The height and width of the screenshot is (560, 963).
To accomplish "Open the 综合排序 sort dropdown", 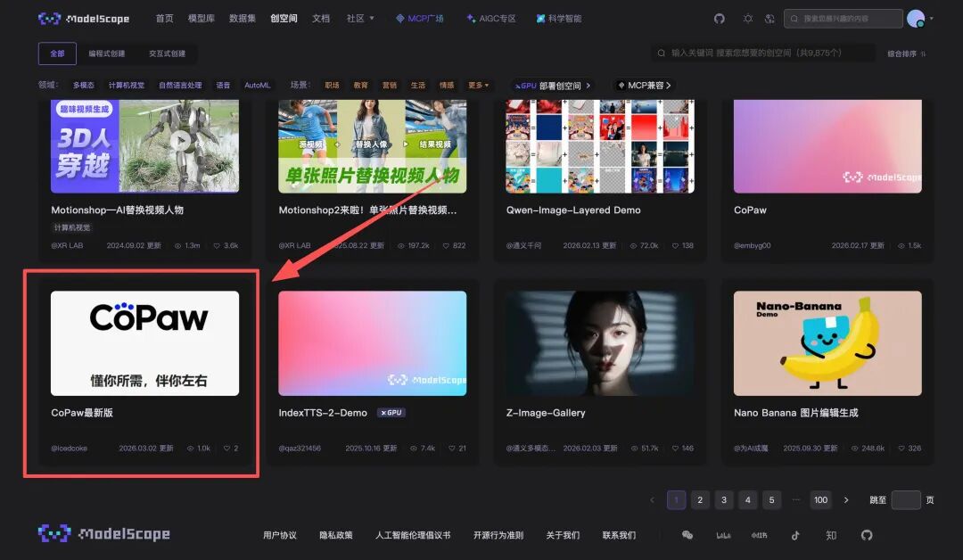I will (907, 54).
